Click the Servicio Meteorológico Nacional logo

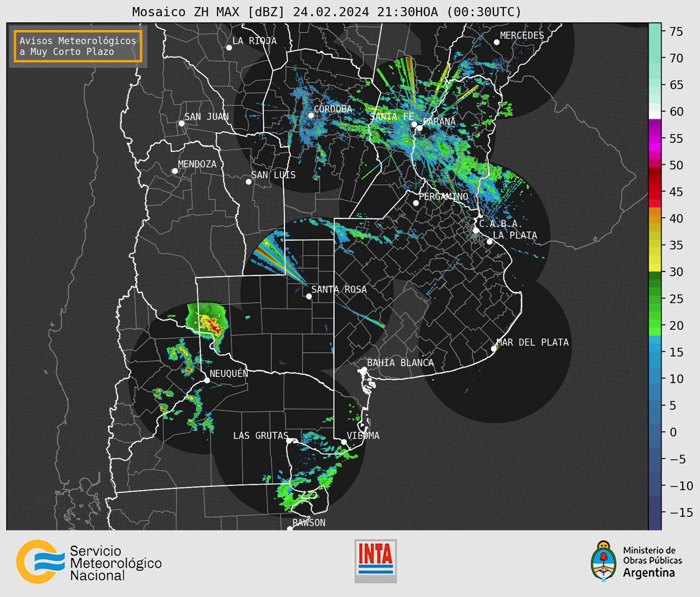[89, 562]
